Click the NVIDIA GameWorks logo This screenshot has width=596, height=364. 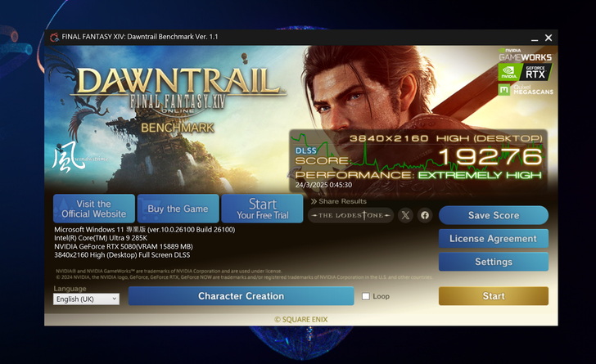click(x=526, y=55)
